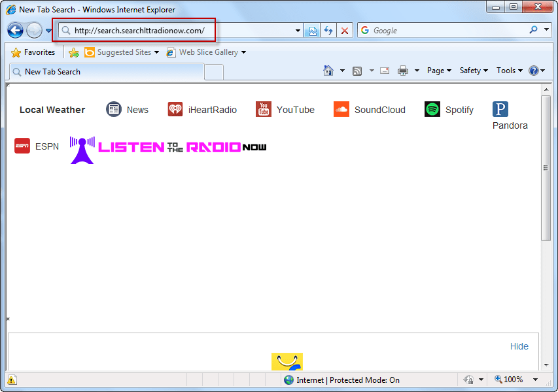The width and height of the screenshot is (558, 392).
Task: Click the red Stop loading icon
Action: 345,31
